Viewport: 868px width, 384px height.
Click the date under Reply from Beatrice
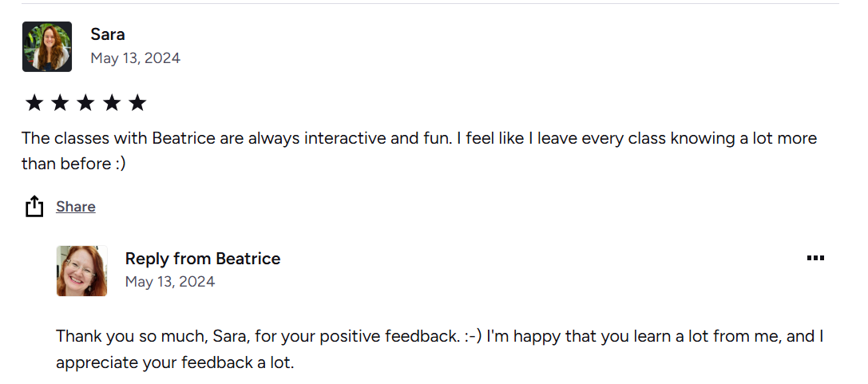[x=170, y=282]
